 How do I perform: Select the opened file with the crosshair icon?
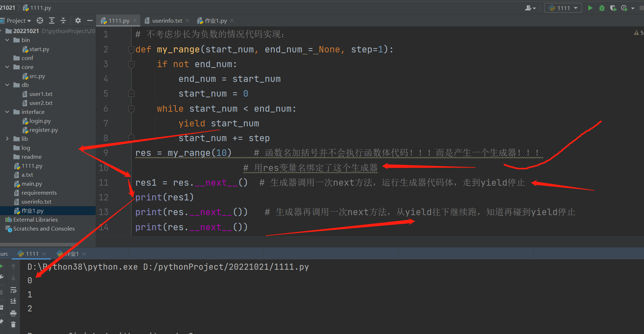tap(40, 20)
